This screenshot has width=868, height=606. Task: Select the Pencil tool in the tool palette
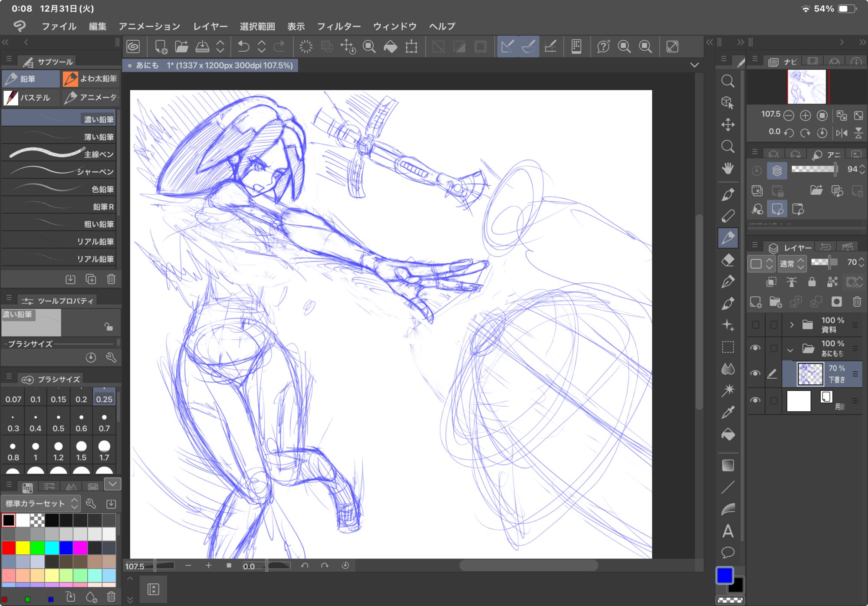coord(728,238)
